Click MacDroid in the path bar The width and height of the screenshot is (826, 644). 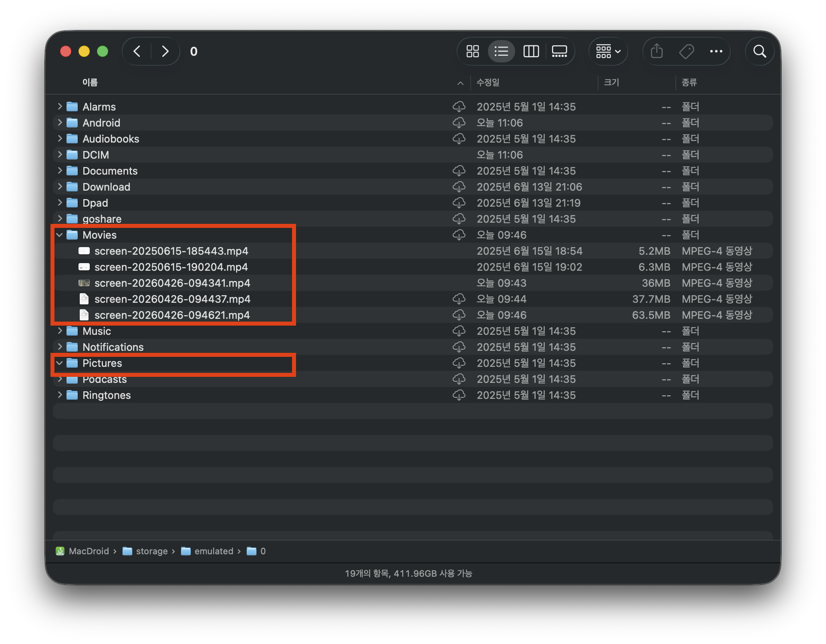(89, 551)
